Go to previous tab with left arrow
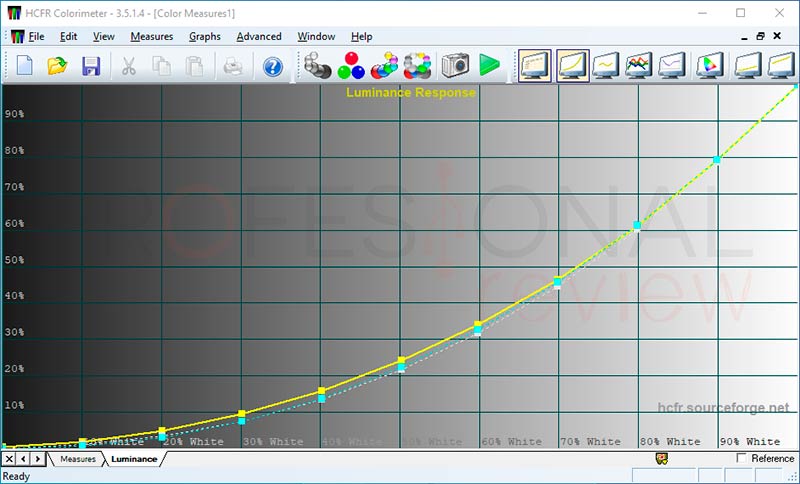 coord(23,459)
